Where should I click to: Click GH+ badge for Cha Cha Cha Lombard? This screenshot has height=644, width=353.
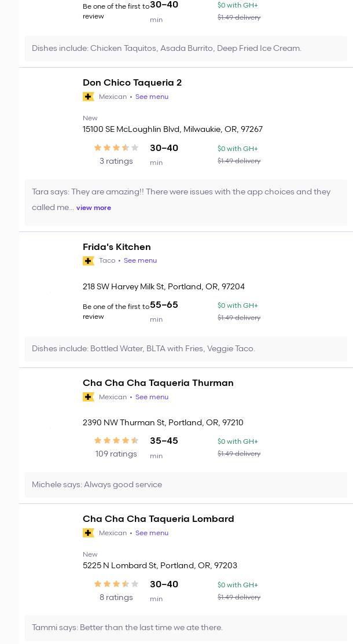89,533
